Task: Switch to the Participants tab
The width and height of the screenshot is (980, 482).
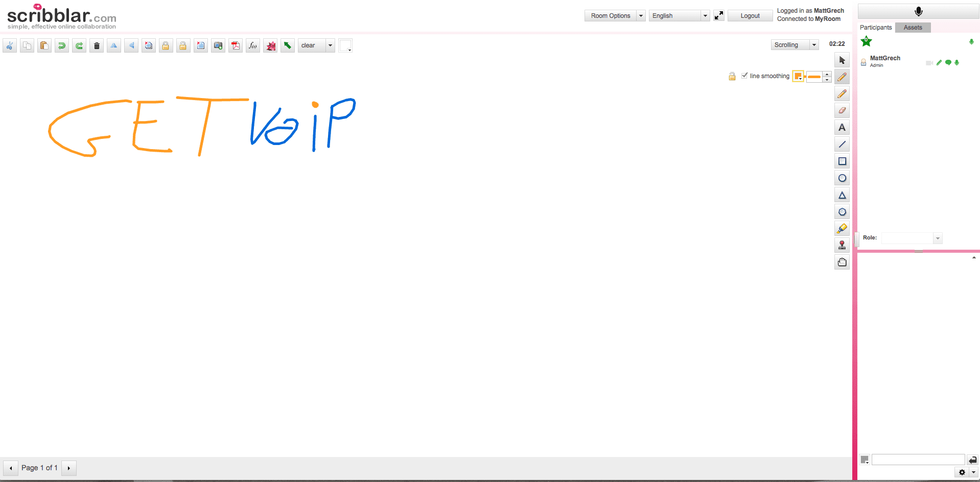Action: [x=876, y=28]
